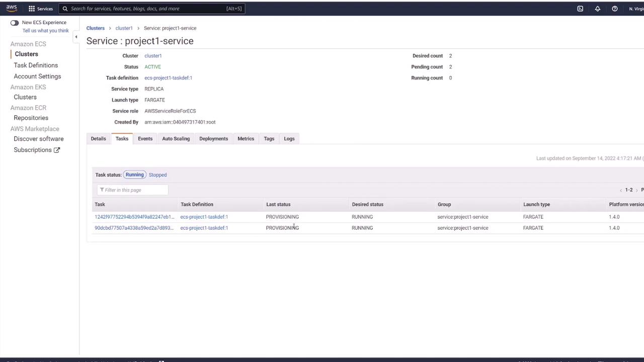Image resolution: width=644 pixels, height=362 pixels.
Task: Collapse the sidebar with the arrow icon
Action: pos(76,37)
